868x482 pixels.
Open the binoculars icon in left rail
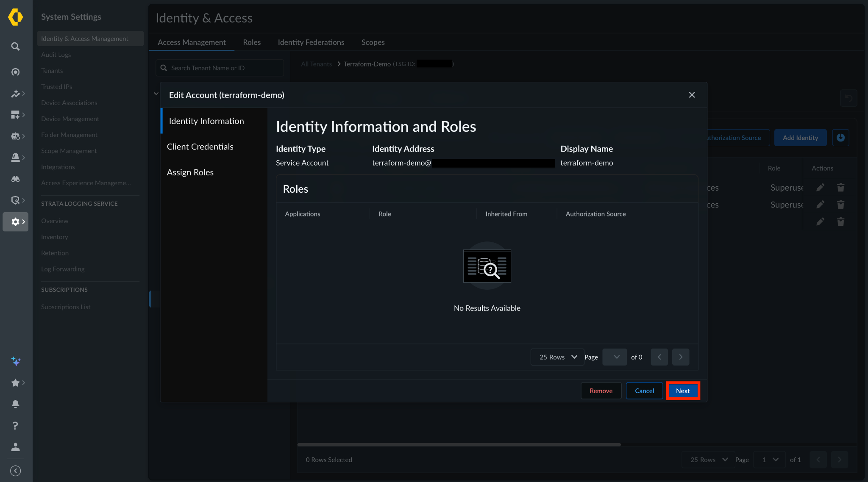(x=15, y=179)
